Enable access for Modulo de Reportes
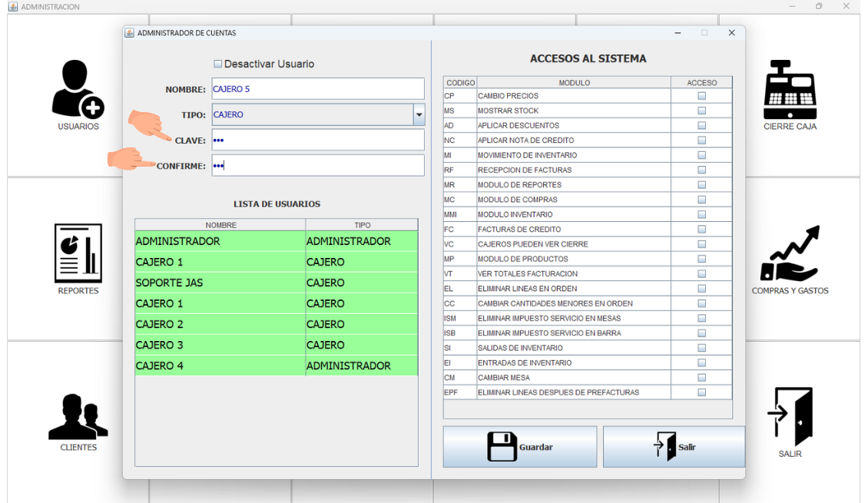 [x=701, y=185]
